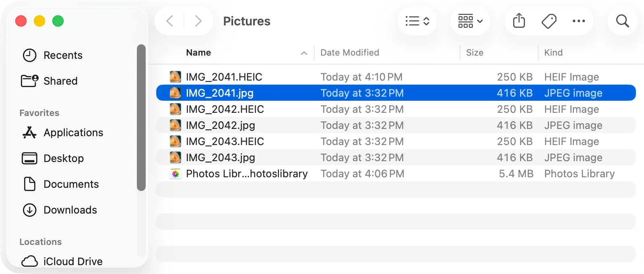
Task: Click date Today at 4:06 PM
Action: click(x=362, y=174)
